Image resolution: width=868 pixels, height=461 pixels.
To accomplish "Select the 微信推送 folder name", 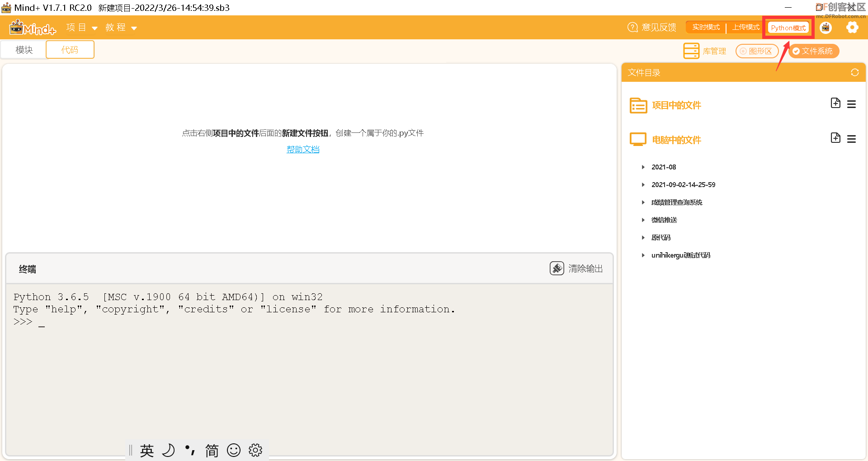I will click(x=664, y=220).
